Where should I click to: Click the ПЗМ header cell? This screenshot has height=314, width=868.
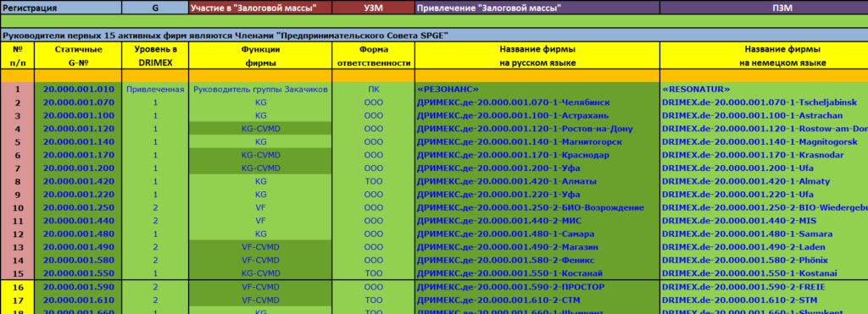coord(764,8)
